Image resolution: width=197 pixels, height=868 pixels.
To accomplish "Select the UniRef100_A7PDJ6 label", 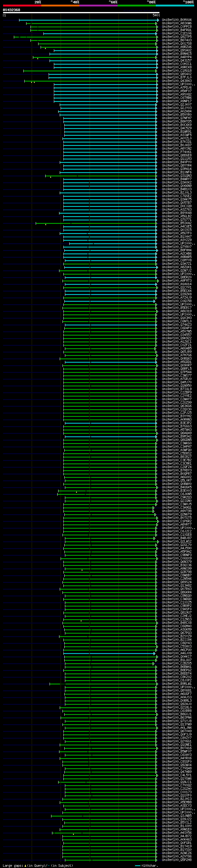I will (x=177, y=88).
